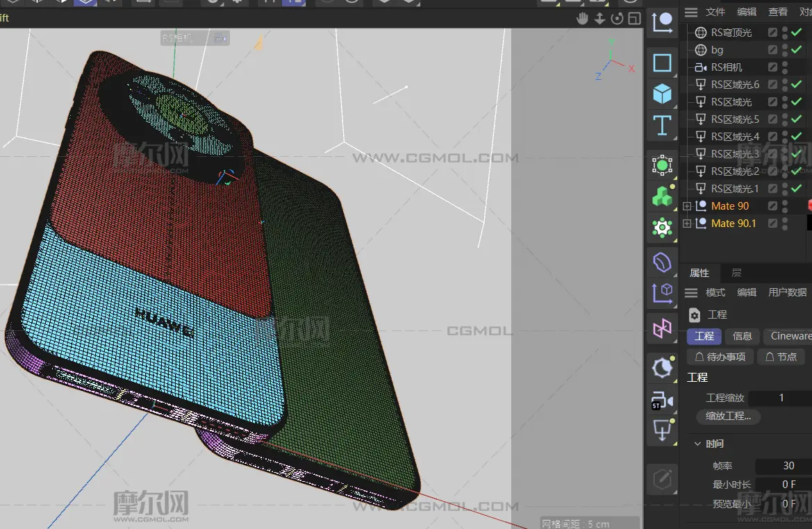The width and height of the screenshot is (812, 529).
Task: Click the Light object icon in toolbar
Action: click(662, 430)
